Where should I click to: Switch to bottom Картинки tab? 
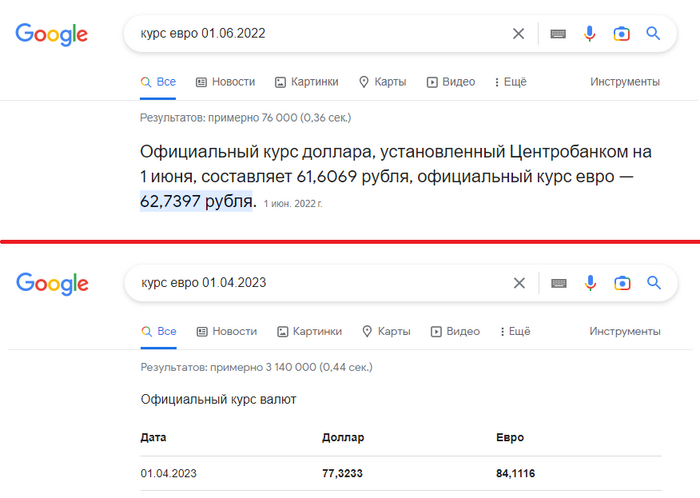(x=309, y=331)
